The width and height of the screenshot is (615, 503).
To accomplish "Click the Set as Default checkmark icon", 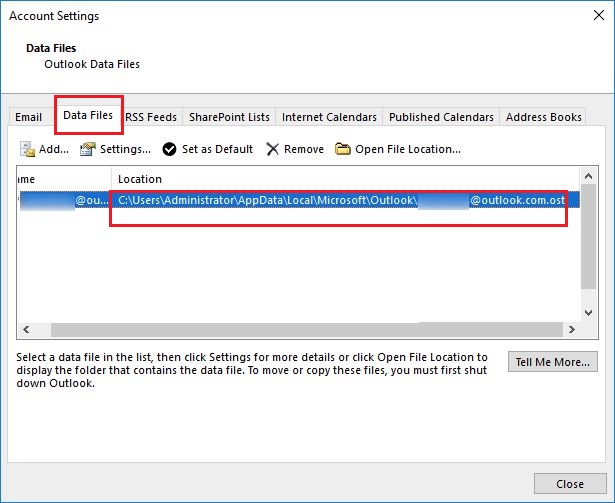I will 169,149.
